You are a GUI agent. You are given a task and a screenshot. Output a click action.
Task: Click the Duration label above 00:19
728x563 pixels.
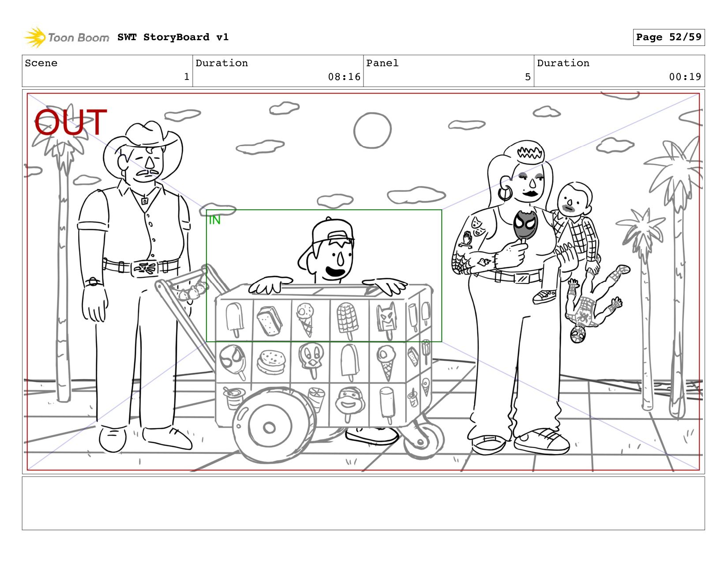pos(563,63)
